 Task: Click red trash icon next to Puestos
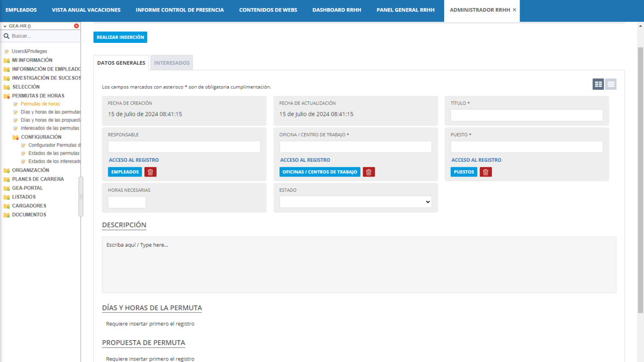coord(486,172)
